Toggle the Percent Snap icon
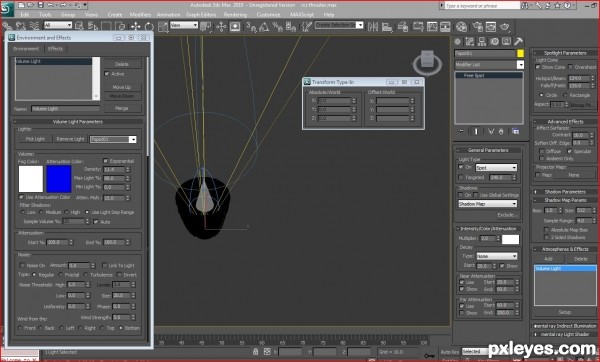Viewport: 600px width, 362px height. (277, 26)
